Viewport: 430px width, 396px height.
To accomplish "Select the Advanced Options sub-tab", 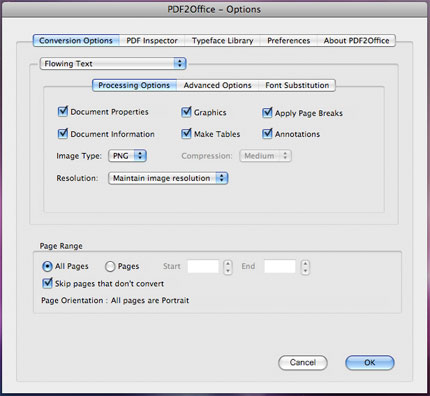I will click(x=218, y=85).
